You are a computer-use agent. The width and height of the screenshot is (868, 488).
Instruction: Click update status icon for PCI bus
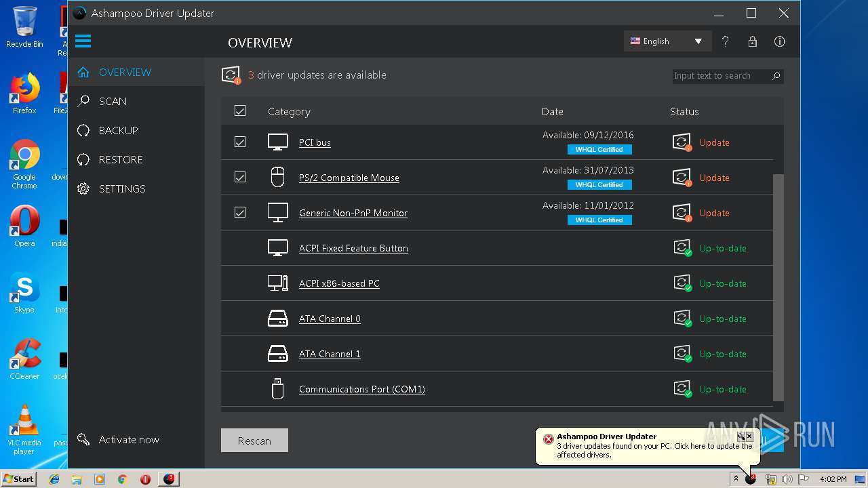[x=682, y=142]
